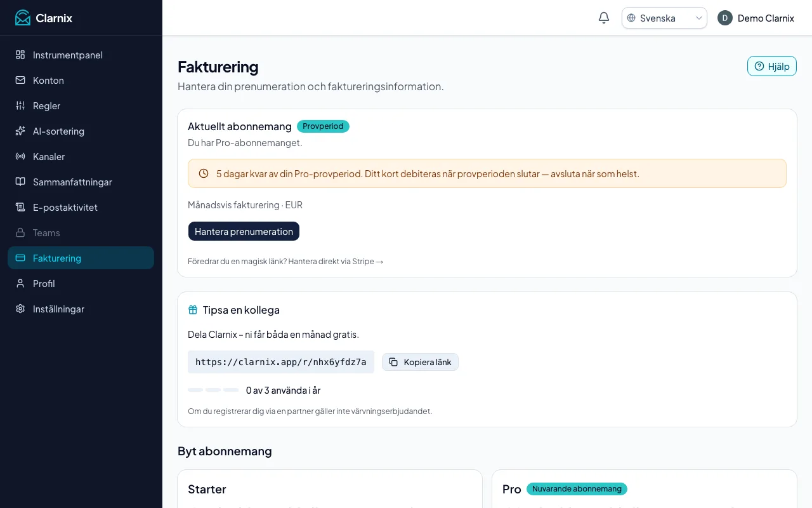
Task: Click 'Byt abonnemang' heading
Action: click(x=225, y=451)
